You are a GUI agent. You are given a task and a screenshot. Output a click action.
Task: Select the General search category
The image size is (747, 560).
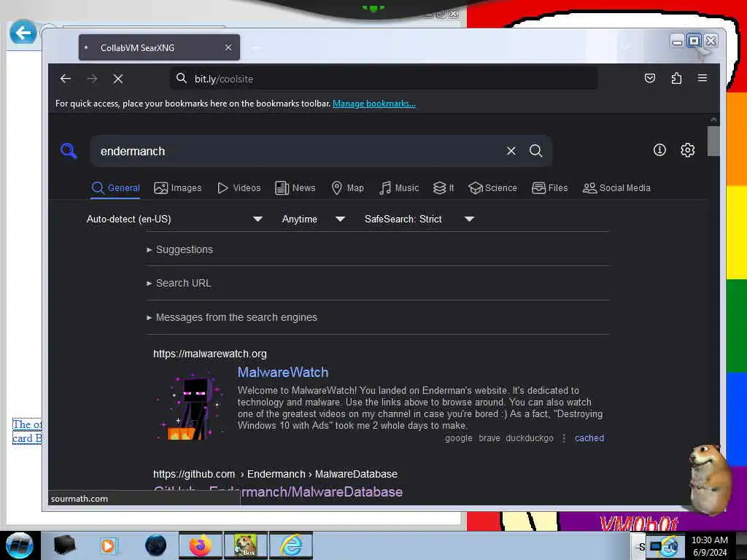point(116,188)
